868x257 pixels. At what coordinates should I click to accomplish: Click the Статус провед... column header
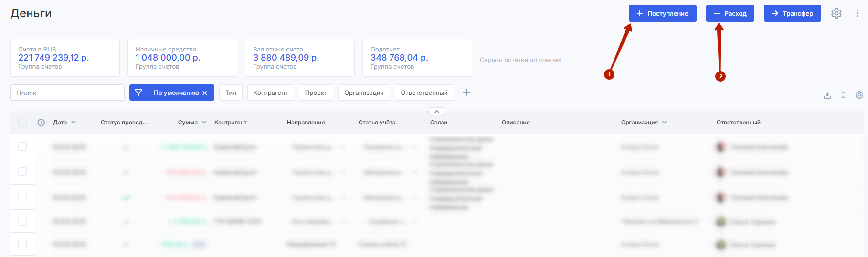(x=124, y=123)
